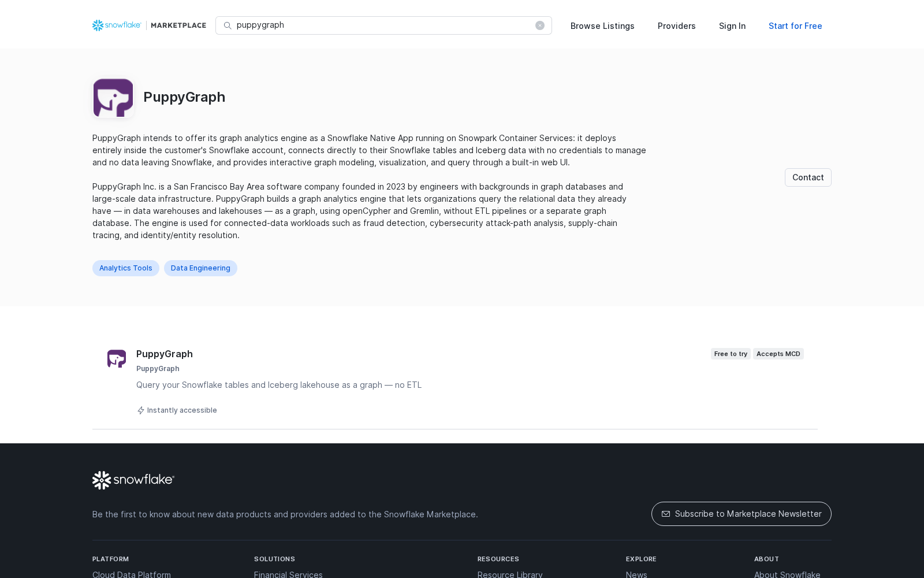Image resolution: width=924 pixels, height=578 pixels.
Task: Open Resource Library footer link
Action: point(510,575)
